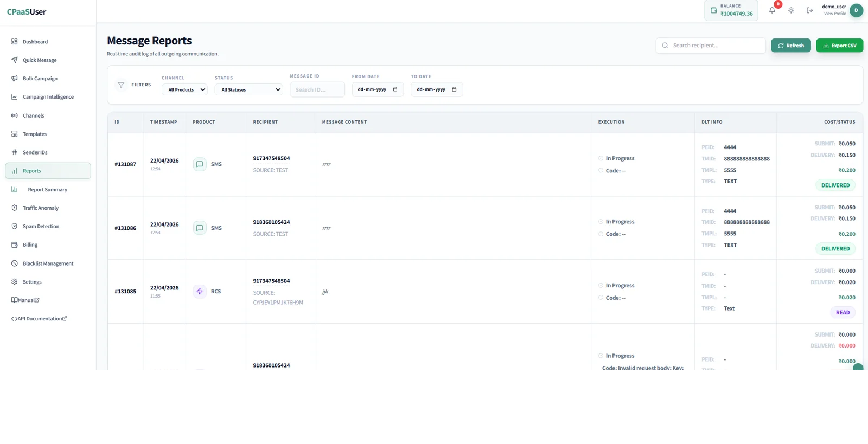
Task: Open the Dashboard sidebar icon
Action: (15, 42)
